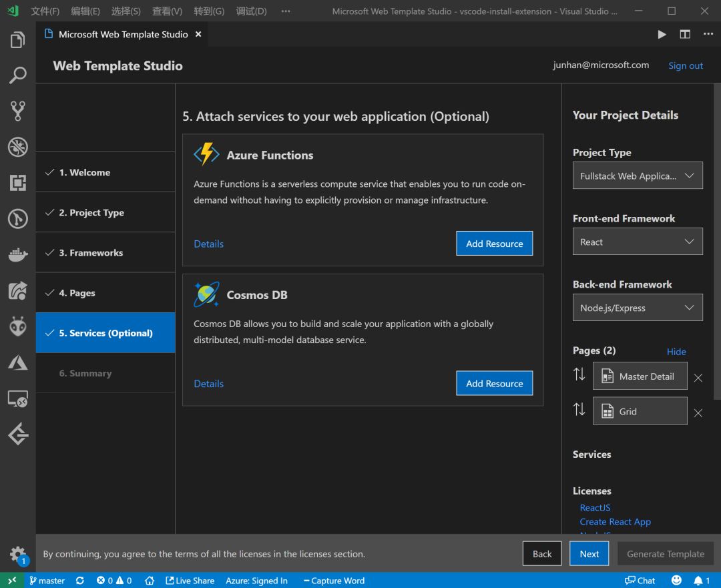Go to the 4. Pages step
The image size is (721, 588).
(105, 293)
